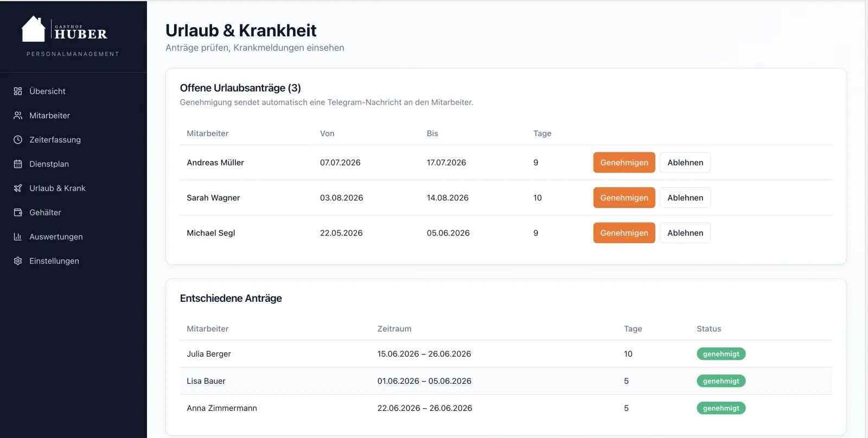This screenshot has width=868, height=438.
Task: Click the end date 17.07.2026
Action: (446, 162)
